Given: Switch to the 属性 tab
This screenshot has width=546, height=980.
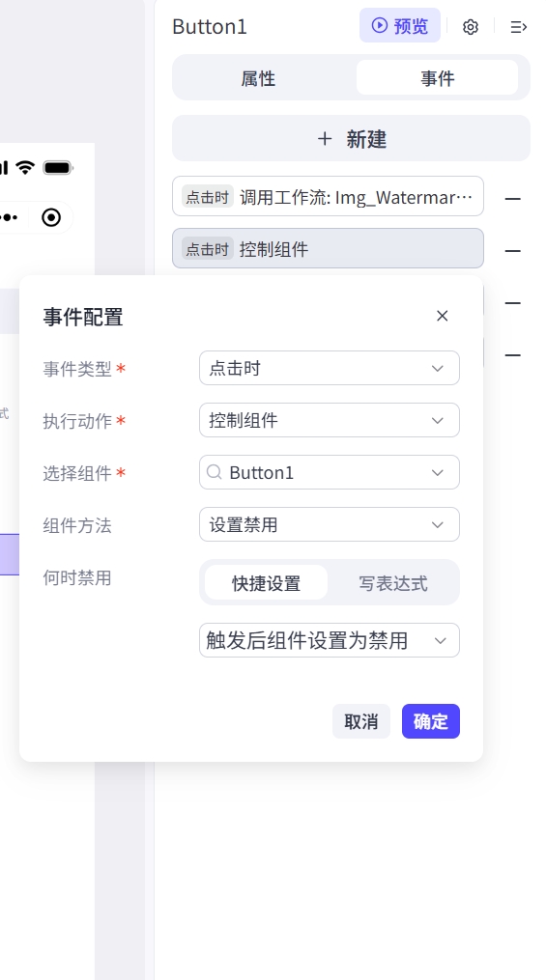Looking at the screenshot, I should point(258,78).
